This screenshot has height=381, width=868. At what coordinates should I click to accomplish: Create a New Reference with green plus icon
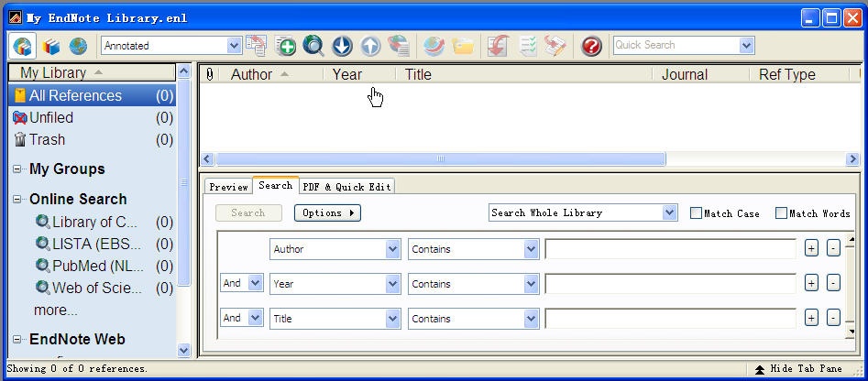pos(286,46)
